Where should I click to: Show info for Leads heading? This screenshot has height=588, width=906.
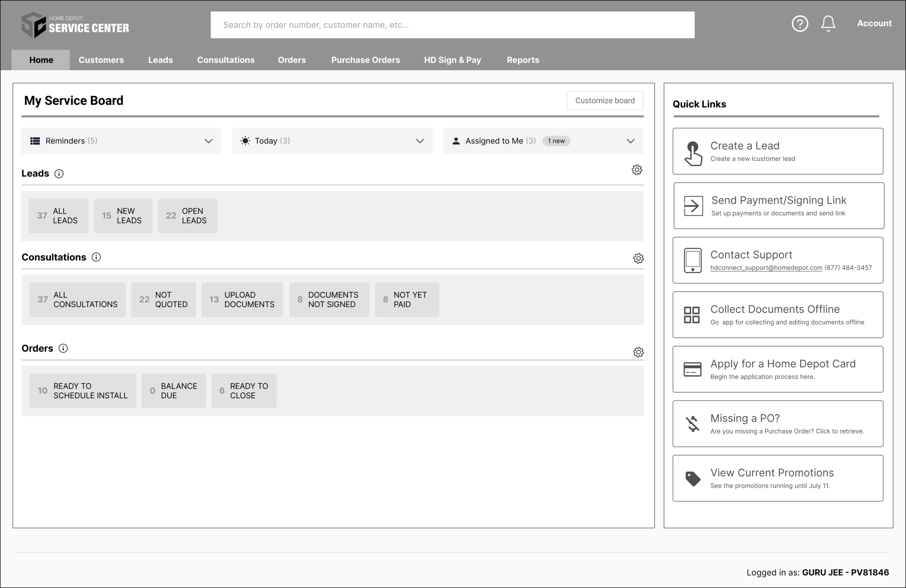tap(59, 174)
